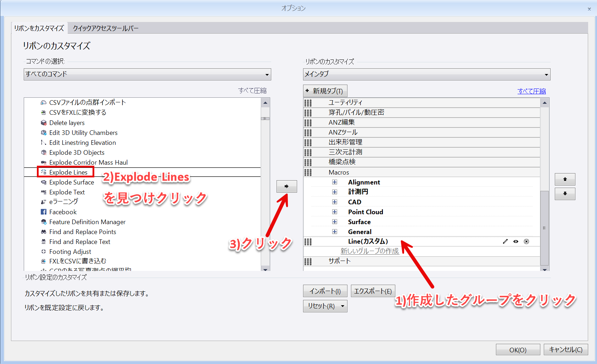Screen dimensions: 597x364
Task: Select the リボンをカスタマイズ tab
Action: pyautogui.click(x=39, y=28)
